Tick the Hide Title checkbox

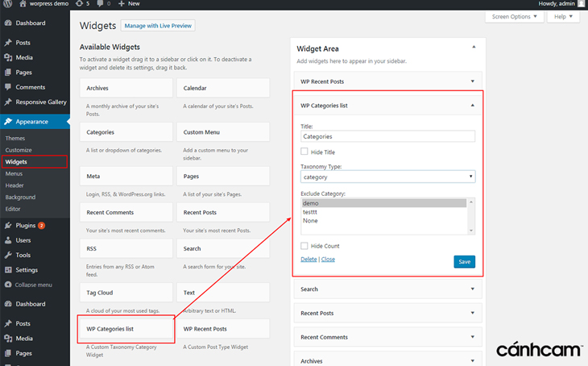point(304,152)
